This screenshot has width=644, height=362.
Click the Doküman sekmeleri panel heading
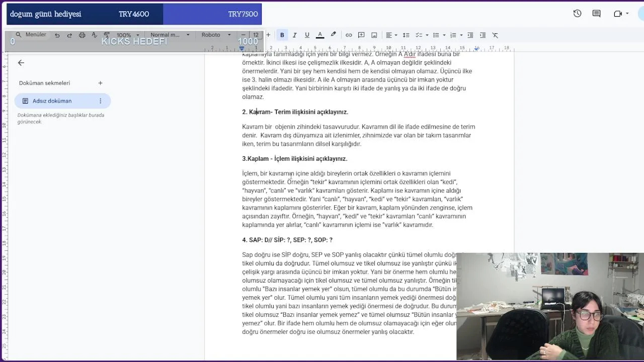click(x=44, y=83)
